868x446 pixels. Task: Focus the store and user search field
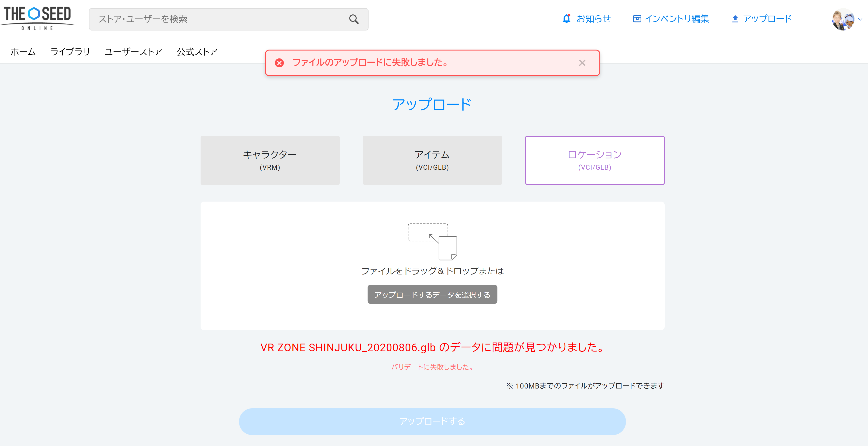[x=229, y=19]
